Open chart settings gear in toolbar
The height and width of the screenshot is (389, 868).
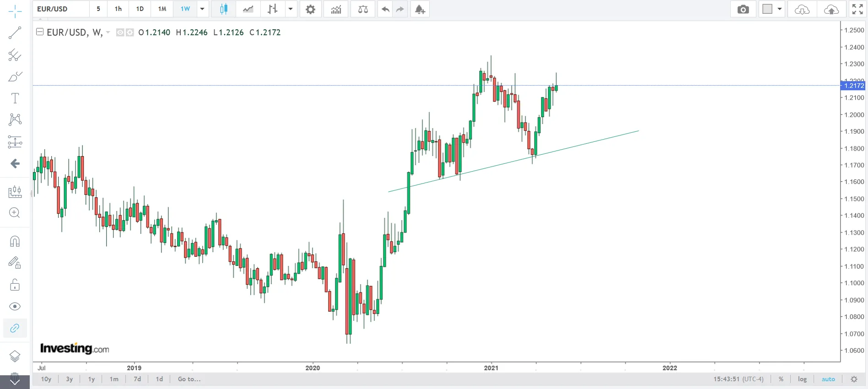coord(310,9)
